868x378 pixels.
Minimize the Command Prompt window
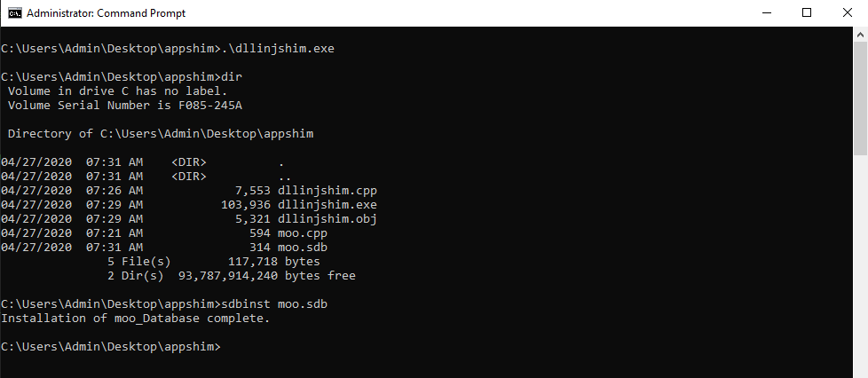(x=766, y=13)
